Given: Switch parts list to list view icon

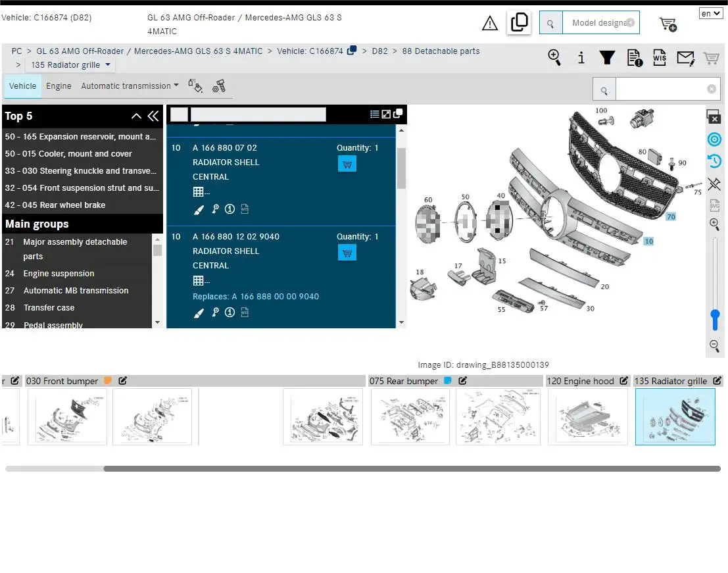Looking at the screenshot, I should point(374,114).
